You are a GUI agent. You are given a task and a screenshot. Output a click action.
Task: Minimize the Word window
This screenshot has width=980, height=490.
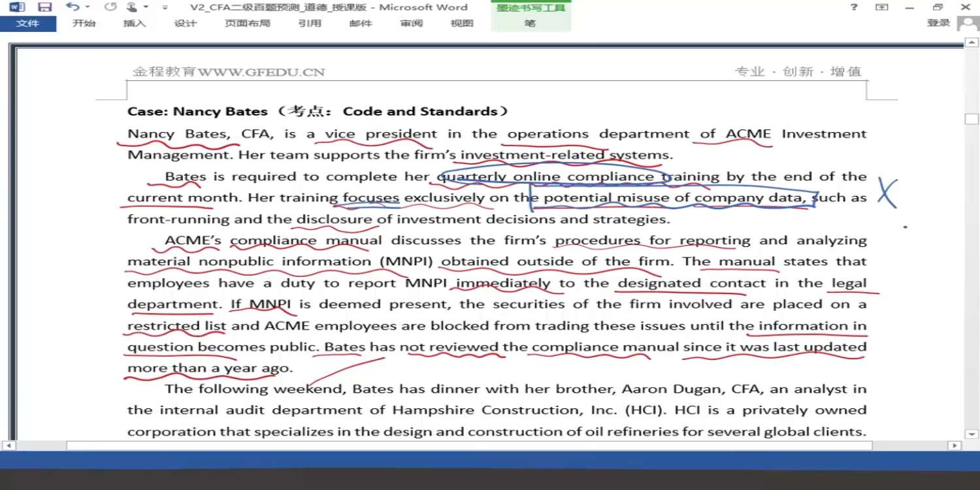click(x=910, y=7)
